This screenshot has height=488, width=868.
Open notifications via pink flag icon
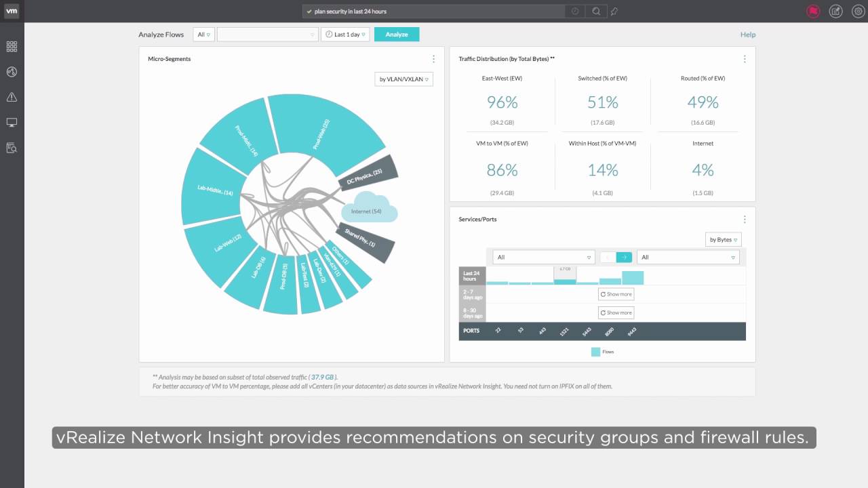point(813,11)
